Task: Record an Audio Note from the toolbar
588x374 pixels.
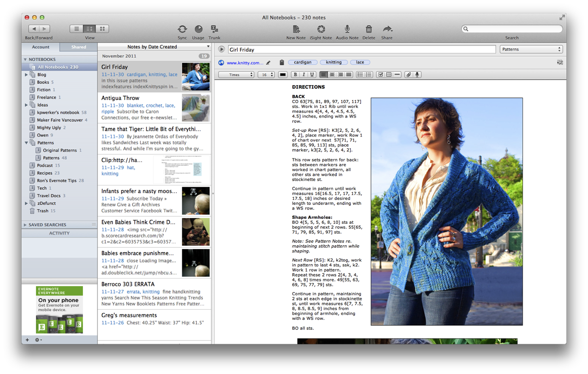Action: (x=347, y=29)
